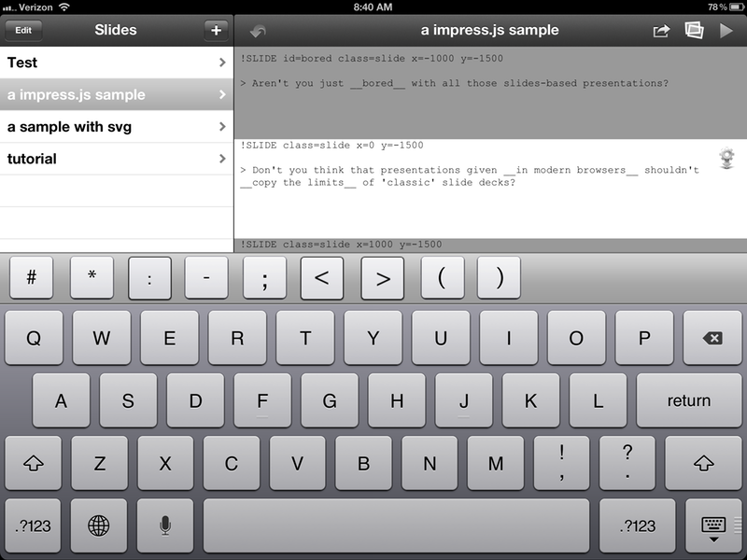
Task: Expand chevron next to tutorial
Action: (222, 159)
